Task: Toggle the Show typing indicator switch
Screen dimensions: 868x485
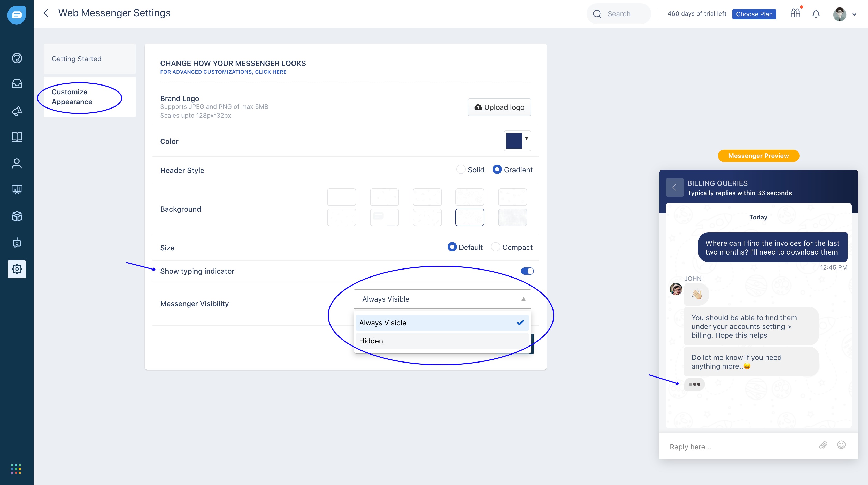Action: tap(527, 271)
